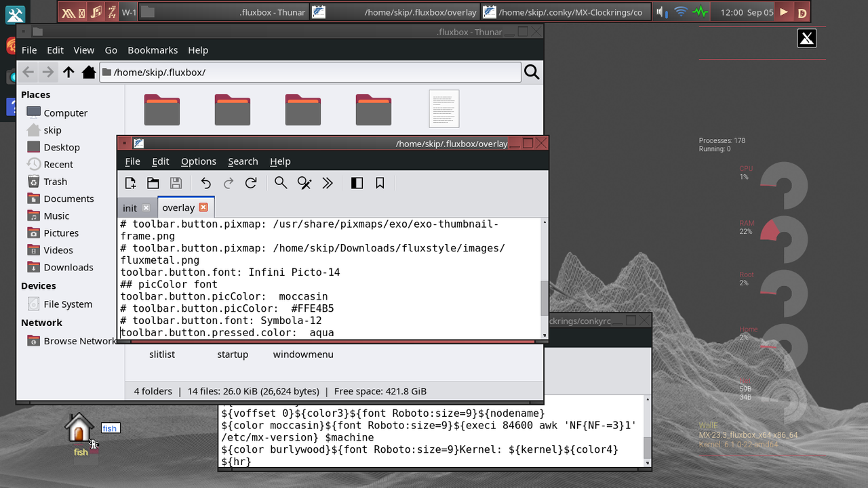Viewport: 868px width, 488px height.
Task: Select the slitlist file in Thunar
Action: (x=162, y=354)
